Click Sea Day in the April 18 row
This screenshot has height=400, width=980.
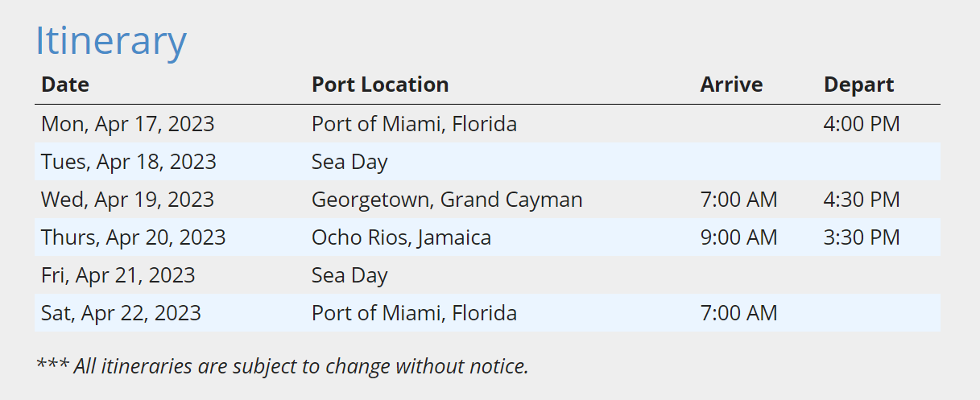(349, 162)
